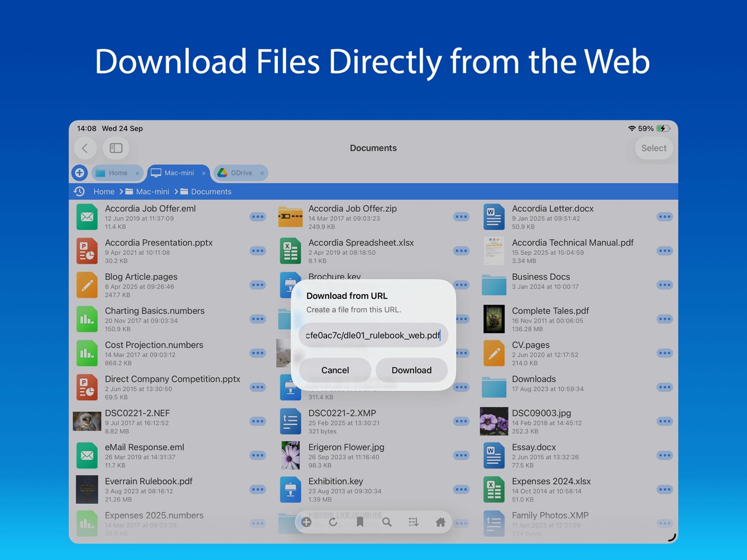Image resolution: width=747 pixels, height=560 pixels.
Task: Click the Download button in the dialog
Action: point(411,370)
